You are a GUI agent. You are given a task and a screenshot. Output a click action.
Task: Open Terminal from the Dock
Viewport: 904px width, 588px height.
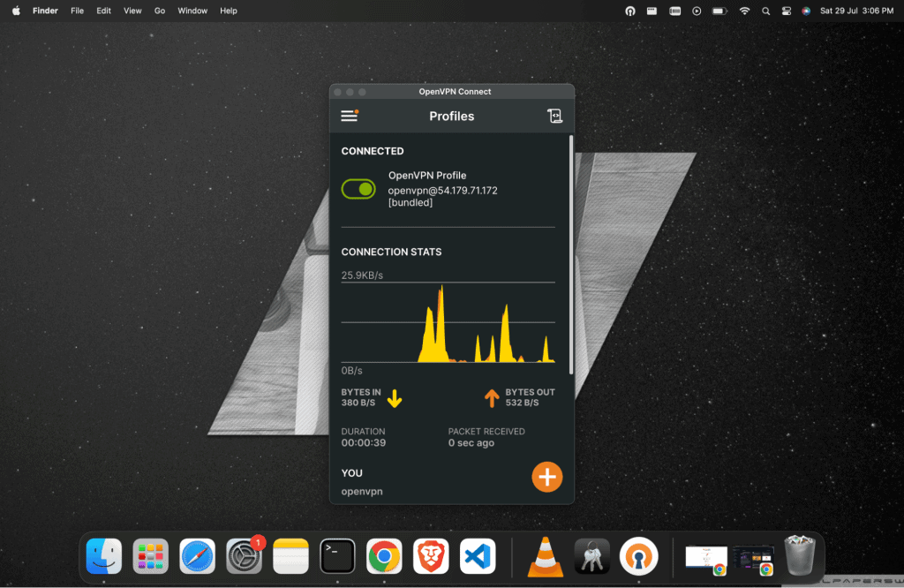(337, 556)
